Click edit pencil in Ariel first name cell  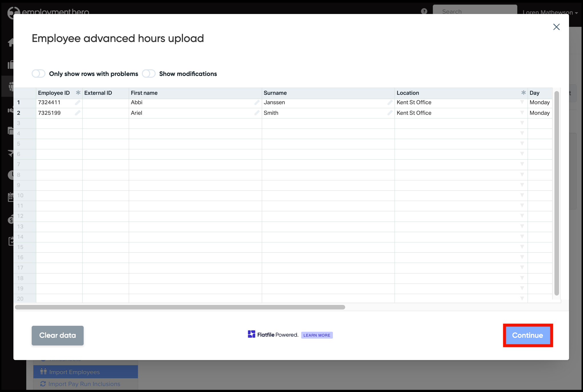click(x=257, y=113)
